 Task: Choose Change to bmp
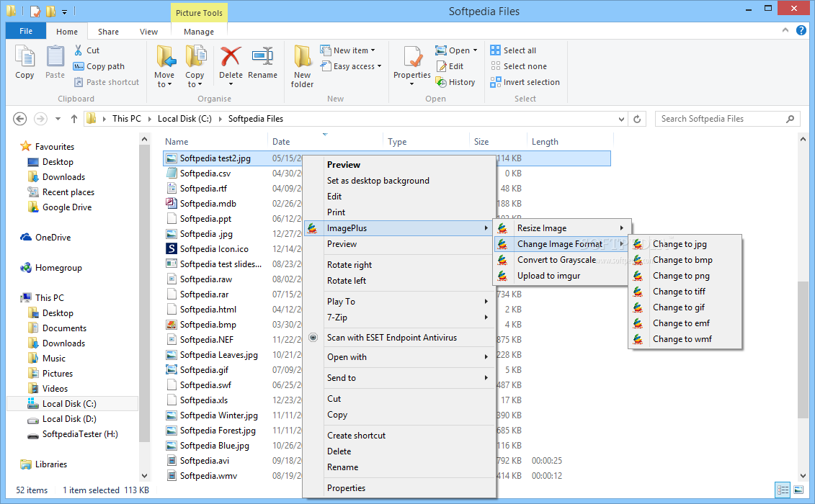685,260
